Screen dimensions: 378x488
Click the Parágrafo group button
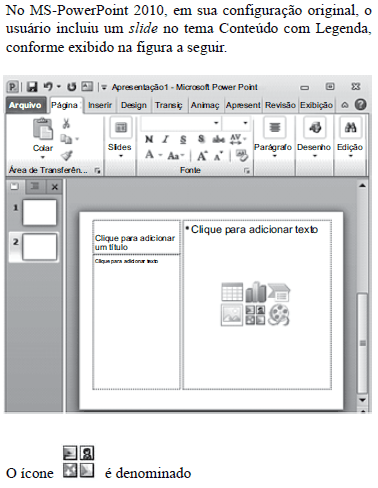[273, 138]
